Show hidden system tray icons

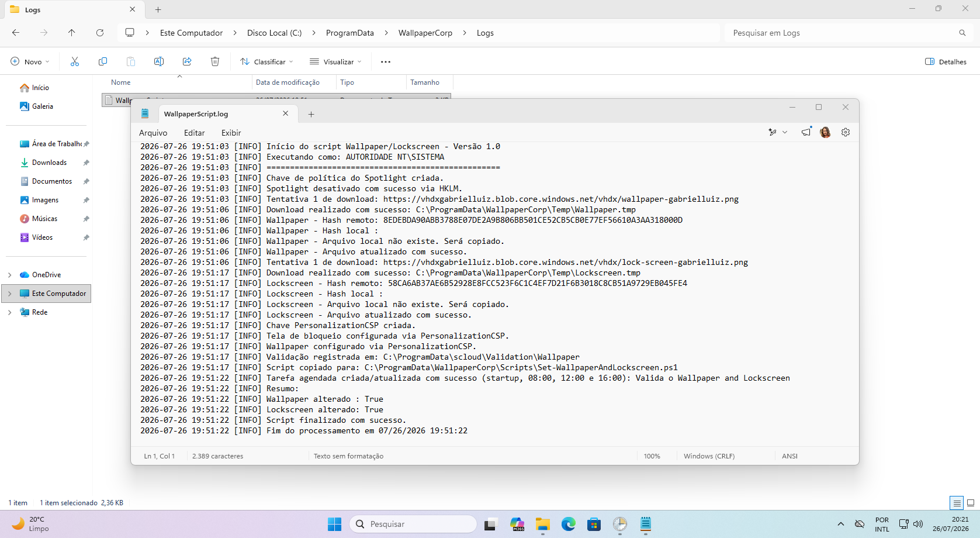coord(841,524)
